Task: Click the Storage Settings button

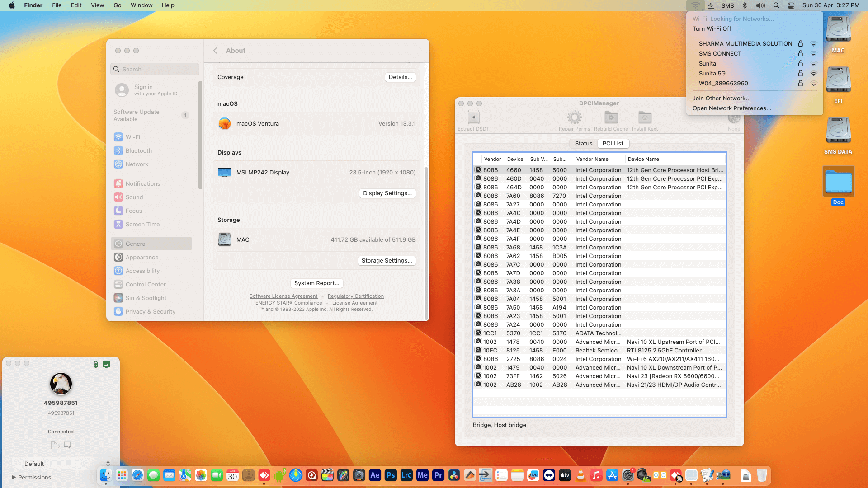Action: [x=387, y=261]
